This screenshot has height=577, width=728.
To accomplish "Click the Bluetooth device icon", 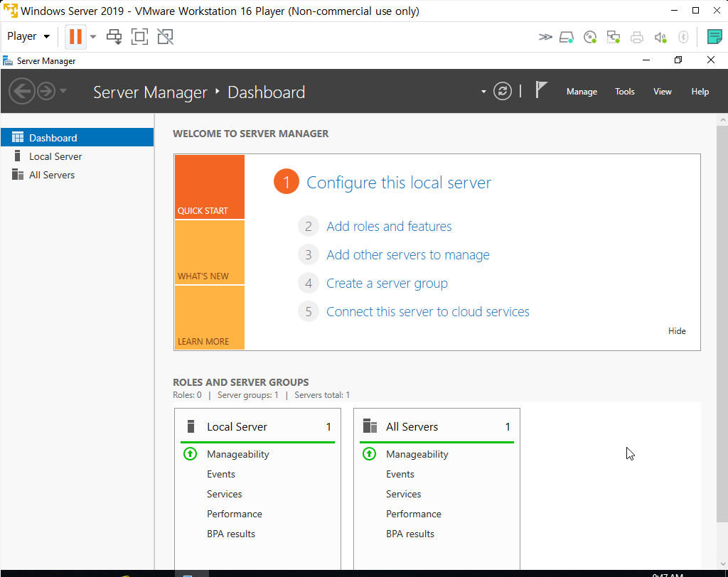I will [x=683, y=37].
